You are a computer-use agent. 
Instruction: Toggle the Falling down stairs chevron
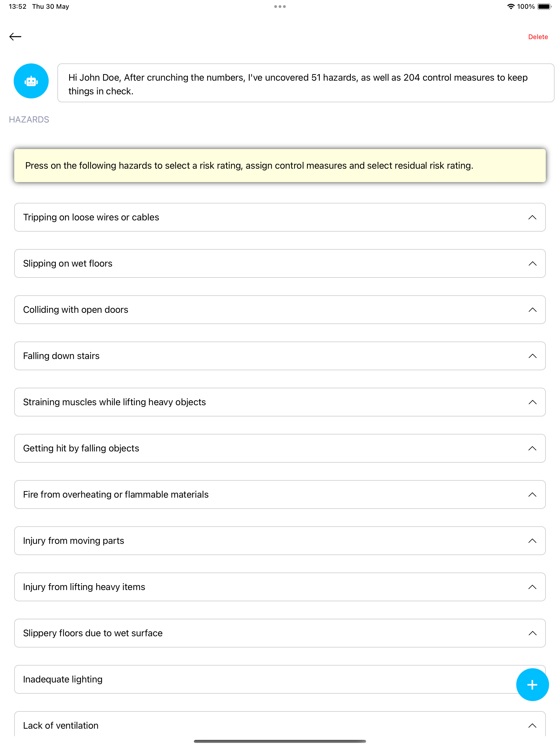coord(532,356)
